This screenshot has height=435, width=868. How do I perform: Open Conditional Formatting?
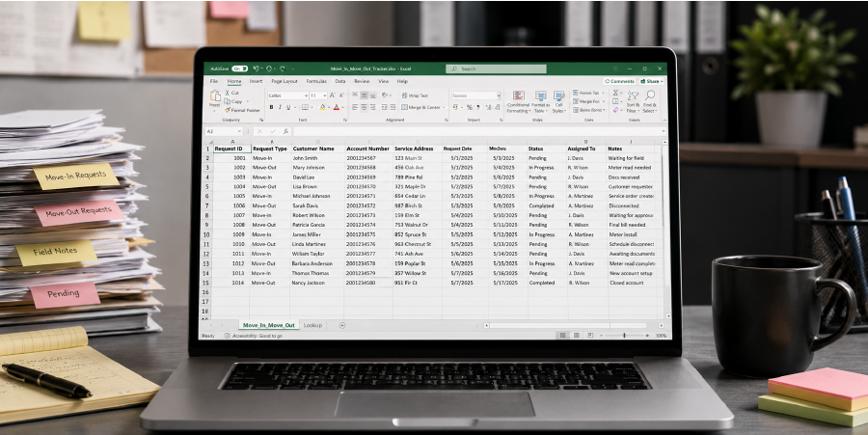tap(519, 102)
